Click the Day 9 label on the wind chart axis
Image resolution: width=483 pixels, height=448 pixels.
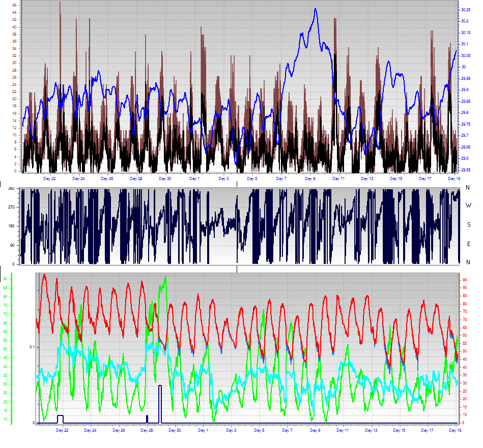[310, 178]
